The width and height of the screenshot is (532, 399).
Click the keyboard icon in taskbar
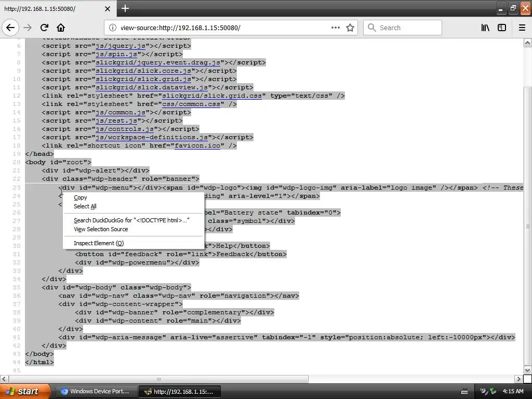(x=464, y=392)
